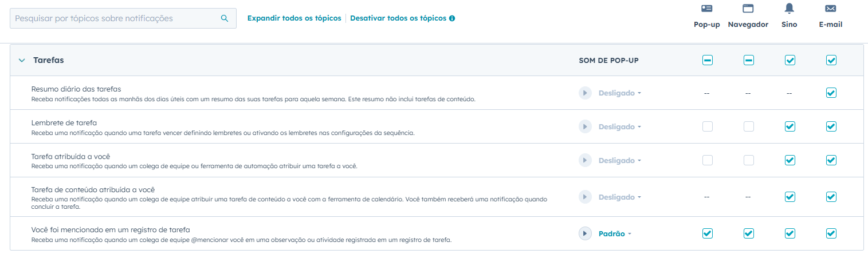Image resolution: width=868 pixels, height=254 pixels.
Task: Click the search magnifier icon
Action: click(x=225, y=18)
